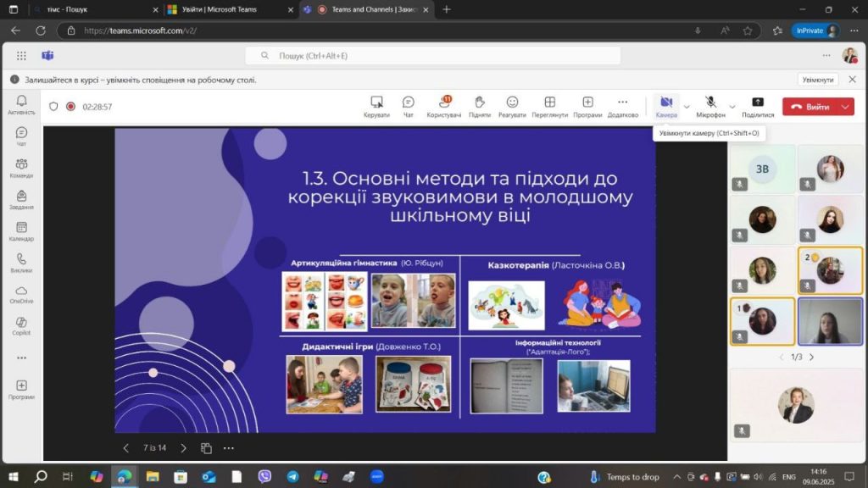Image resolution: width=868 pixels, height=488 pixels.
Task: Show more apps via sidebar ellipsis
Action: (21, 358)
